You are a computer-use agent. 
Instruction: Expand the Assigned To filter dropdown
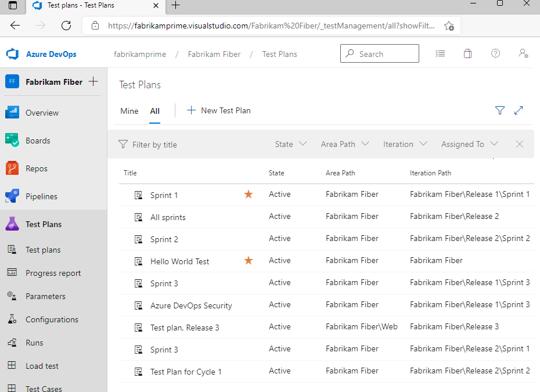(x=469, y=144)
